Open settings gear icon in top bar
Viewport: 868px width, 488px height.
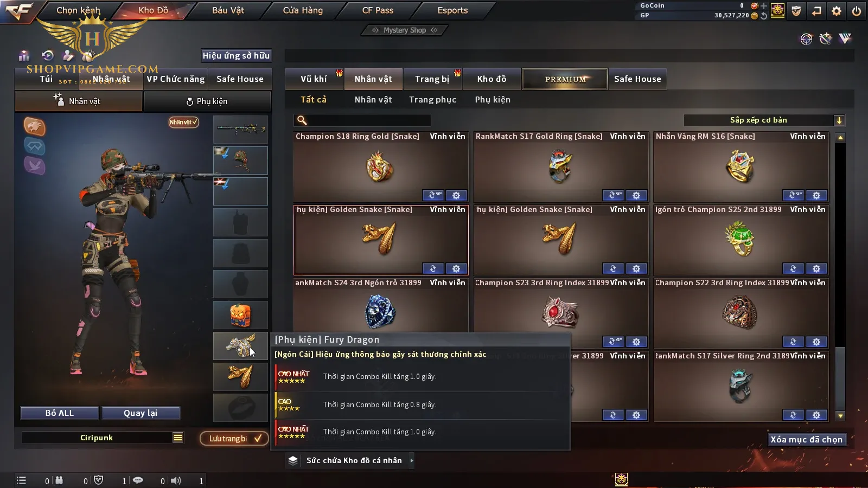[837, 10]
